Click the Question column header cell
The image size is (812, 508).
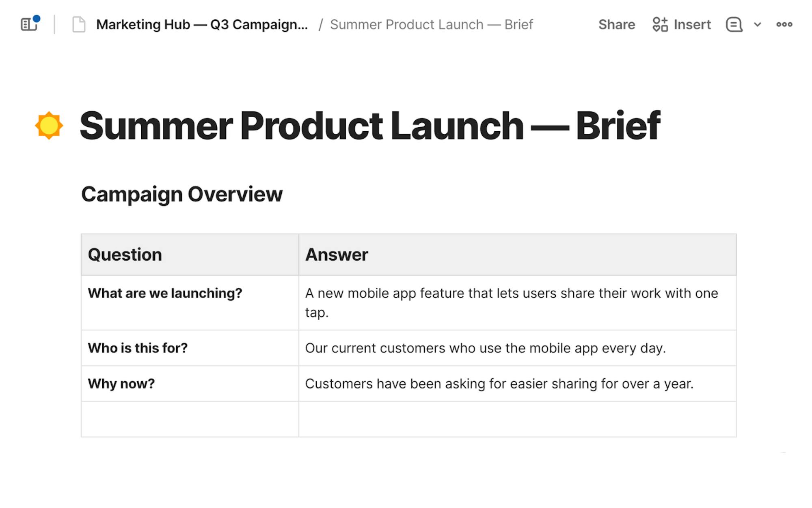190,255
